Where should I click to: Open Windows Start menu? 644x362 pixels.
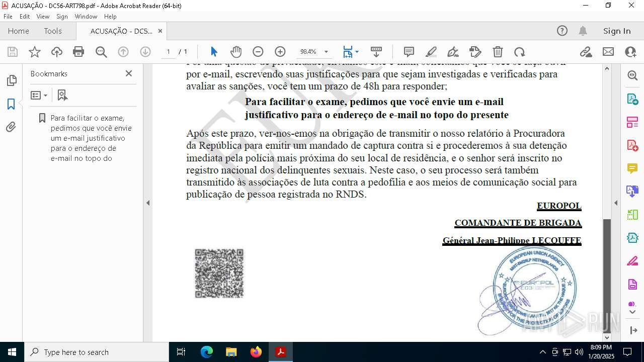tap(12, 352)
